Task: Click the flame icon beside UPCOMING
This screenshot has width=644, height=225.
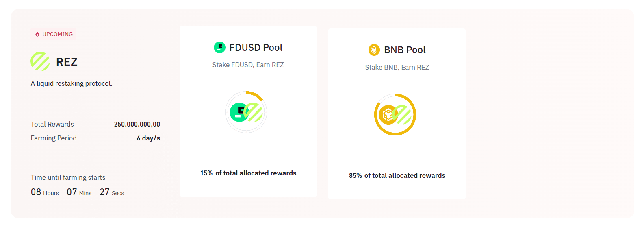Action: pyautogui.click(x=37, y=35)
